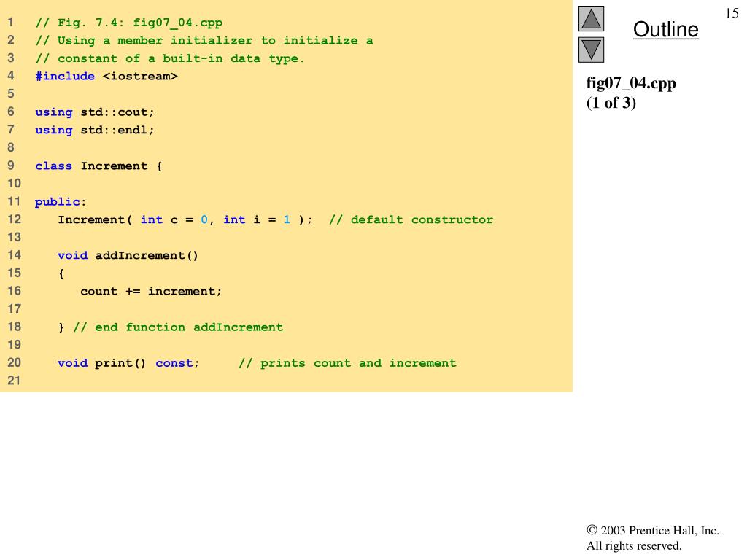Open the Outline link
The image size is (747, 560).
[665, 29]
